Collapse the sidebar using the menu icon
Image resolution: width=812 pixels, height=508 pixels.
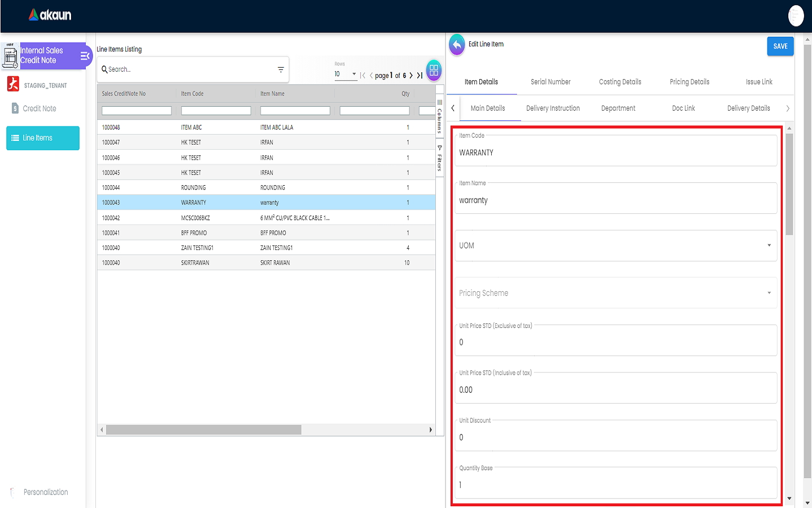85,56
